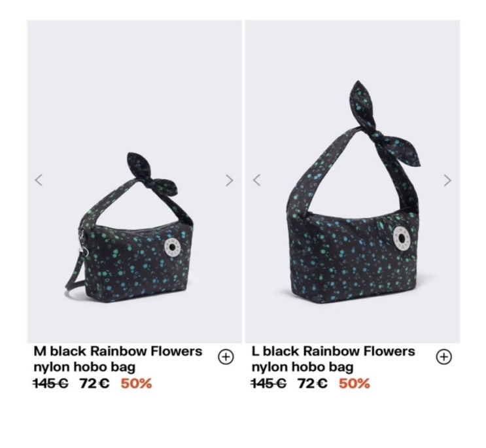486x448 pixels.
Task: Open M black Rainbow Flowers bag photo
Action: 134,181
